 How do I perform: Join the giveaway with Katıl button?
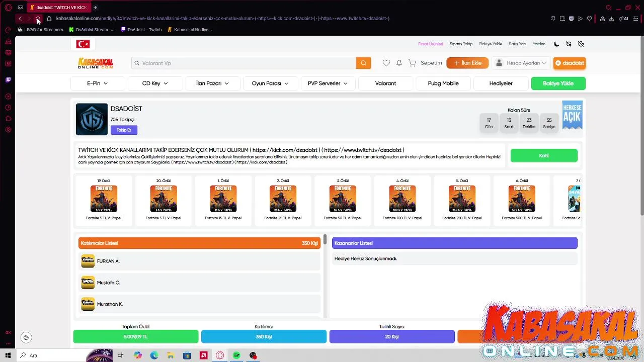pos(544,156)
